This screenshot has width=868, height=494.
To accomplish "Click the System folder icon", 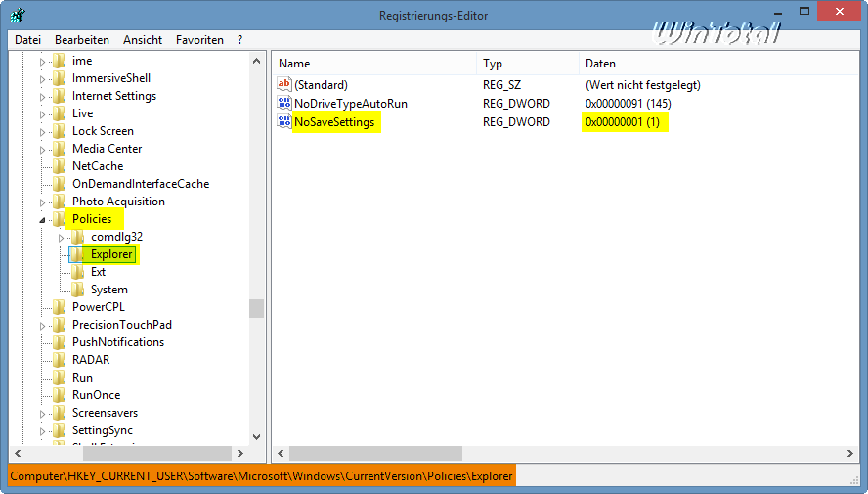I will [x=77, y=290].
